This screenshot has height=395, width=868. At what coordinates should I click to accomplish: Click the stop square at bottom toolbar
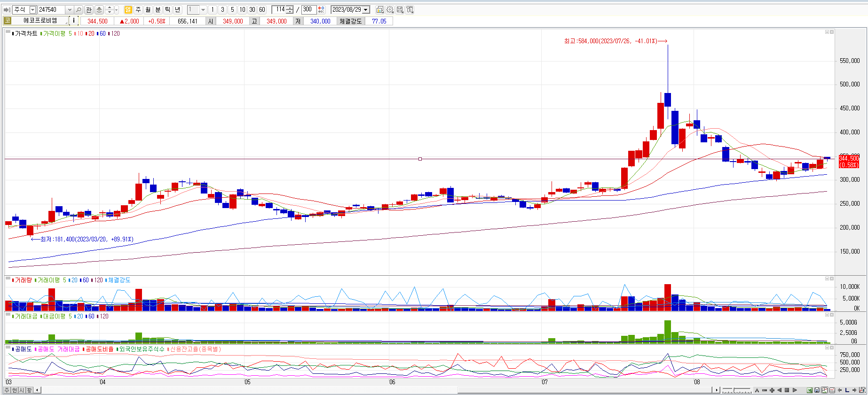[x=787, y=390]
